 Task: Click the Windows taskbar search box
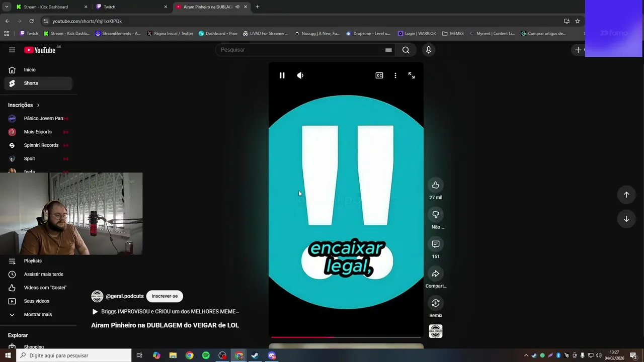tap(73, 355)
